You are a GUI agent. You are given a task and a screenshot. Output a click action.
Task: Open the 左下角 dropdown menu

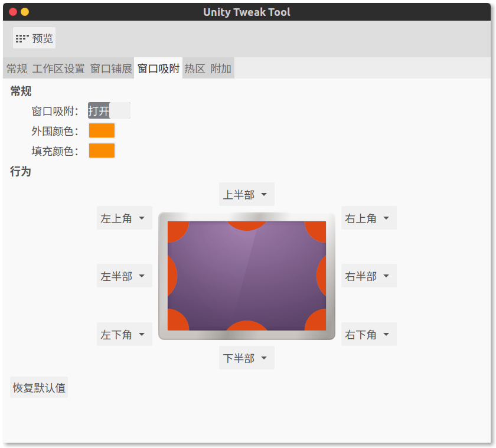click(124, 335)
